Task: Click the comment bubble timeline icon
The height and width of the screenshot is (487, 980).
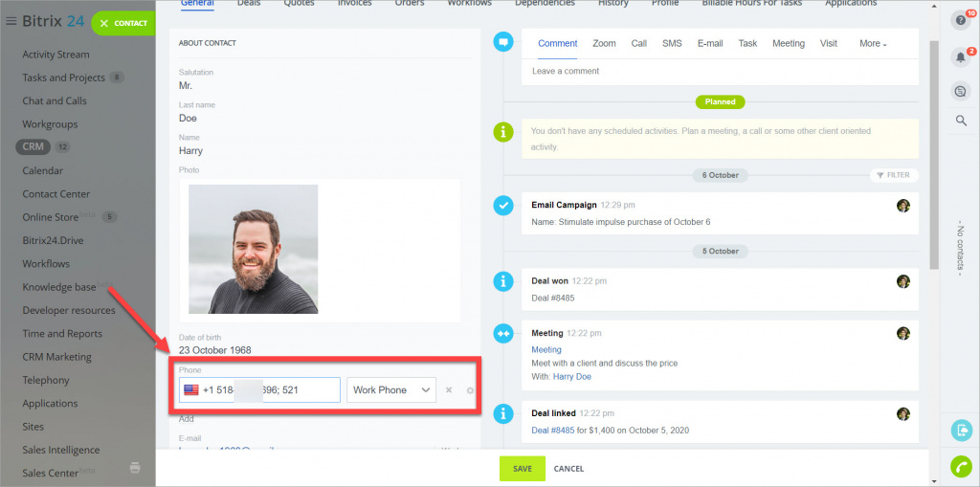Action: tap(503, 42)
